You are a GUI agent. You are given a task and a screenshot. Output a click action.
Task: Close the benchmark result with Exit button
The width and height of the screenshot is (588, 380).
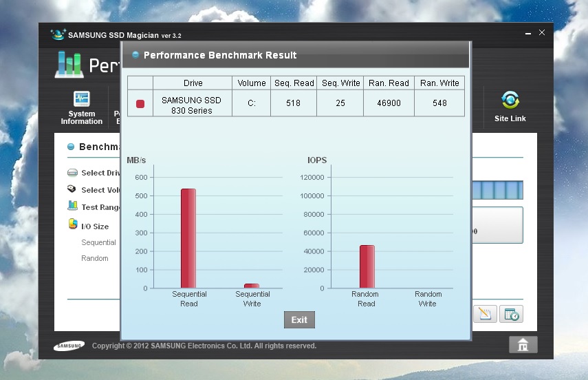point(299,319)
